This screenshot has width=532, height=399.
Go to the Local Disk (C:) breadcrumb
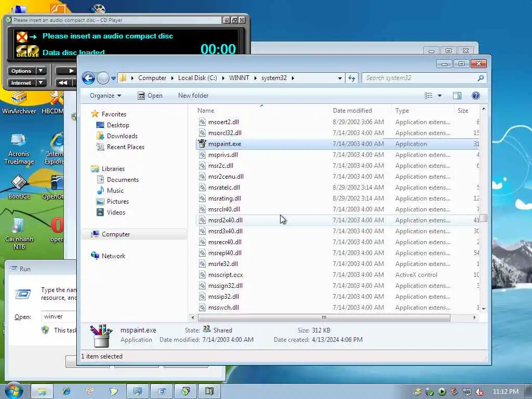pyautogui.click(x=197, y=78)
